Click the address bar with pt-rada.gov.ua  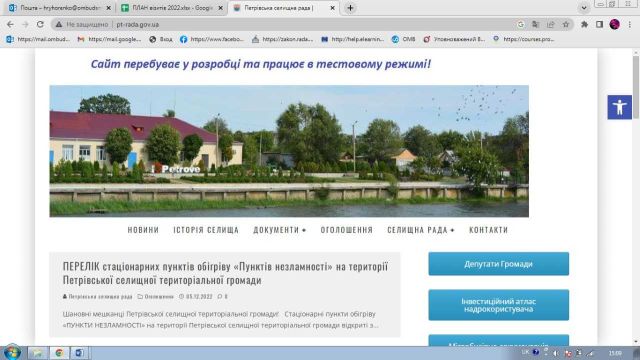tap(286, 24)
